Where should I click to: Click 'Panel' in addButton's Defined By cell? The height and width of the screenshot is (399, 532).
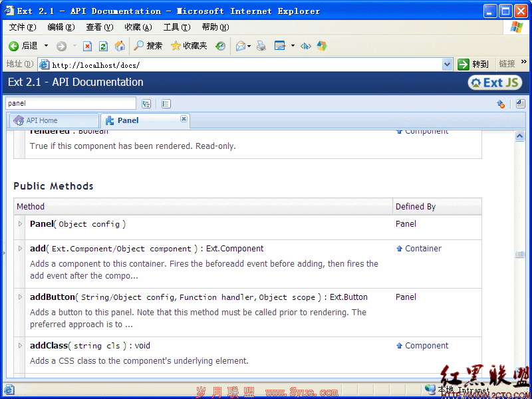coord(406,297)
